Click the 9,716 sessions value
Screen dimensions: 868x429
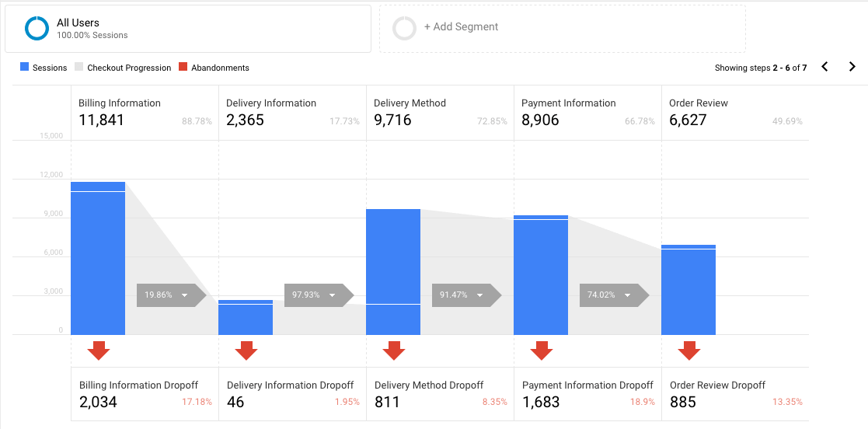click(x=392, y=120)
